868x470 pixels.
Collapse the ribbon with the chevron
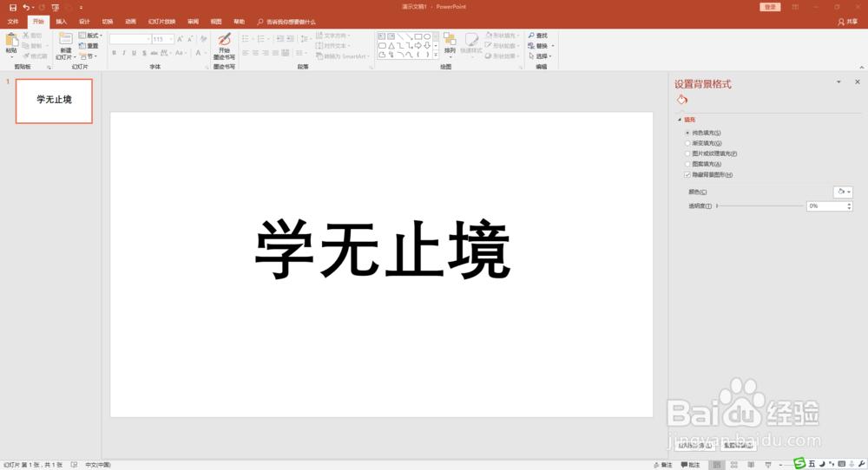point(861,68)
